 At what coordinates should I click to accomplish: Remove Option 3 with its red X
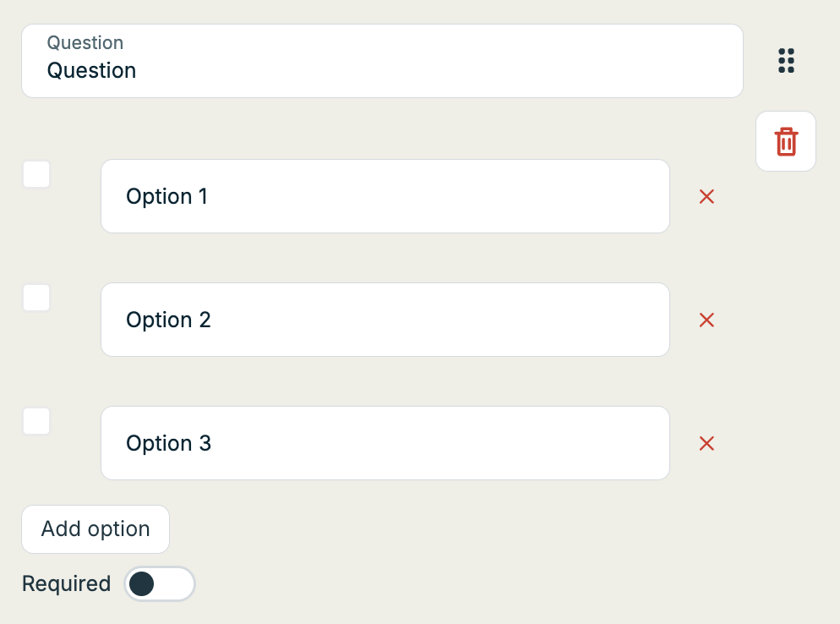[707, 444]
